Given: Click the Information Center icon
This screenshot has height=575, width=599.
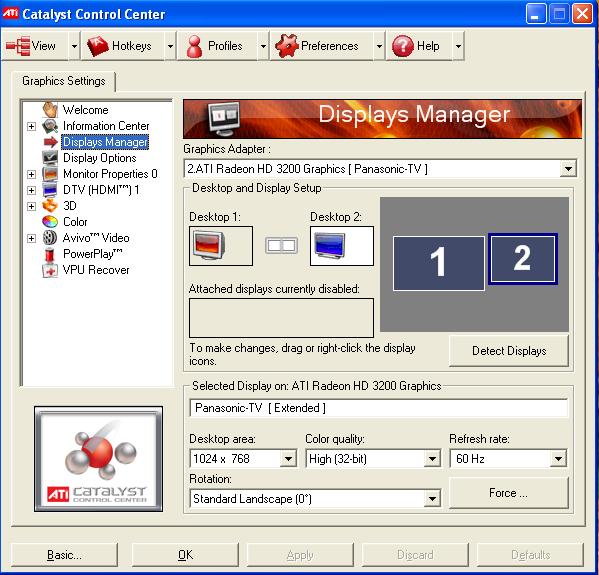Looking at the screenshot, I should pyautogui.click(x=50, y=126).
